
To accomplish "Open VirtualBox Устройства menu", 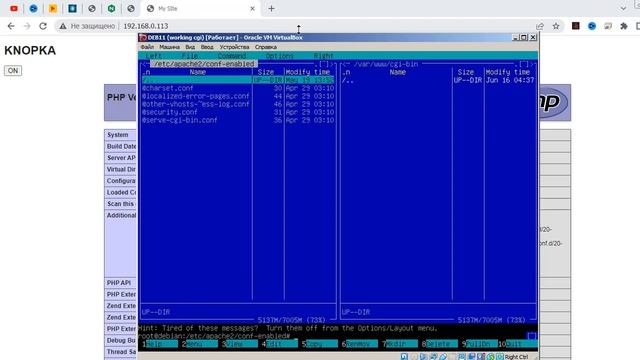I will tap(234, 47).
